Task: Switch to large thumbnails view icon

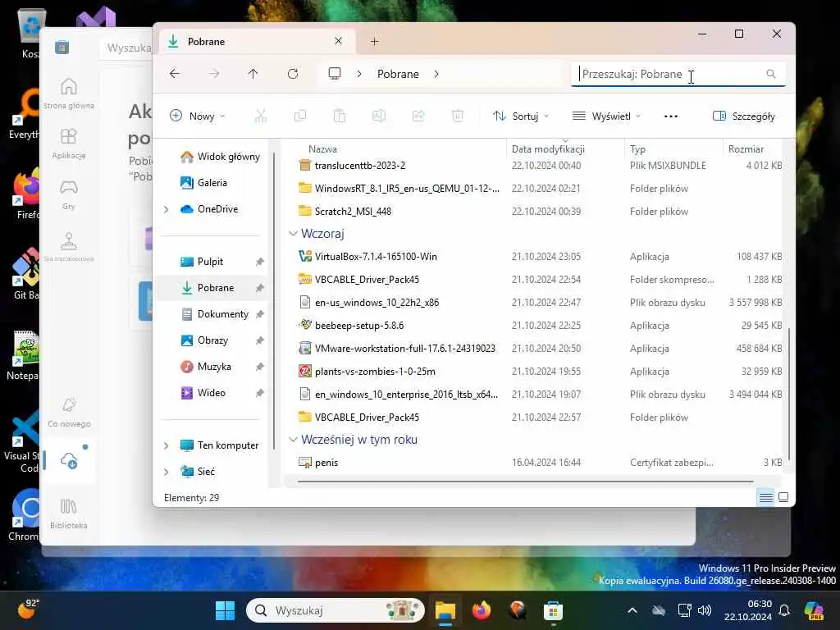Action: click(783, 497)
